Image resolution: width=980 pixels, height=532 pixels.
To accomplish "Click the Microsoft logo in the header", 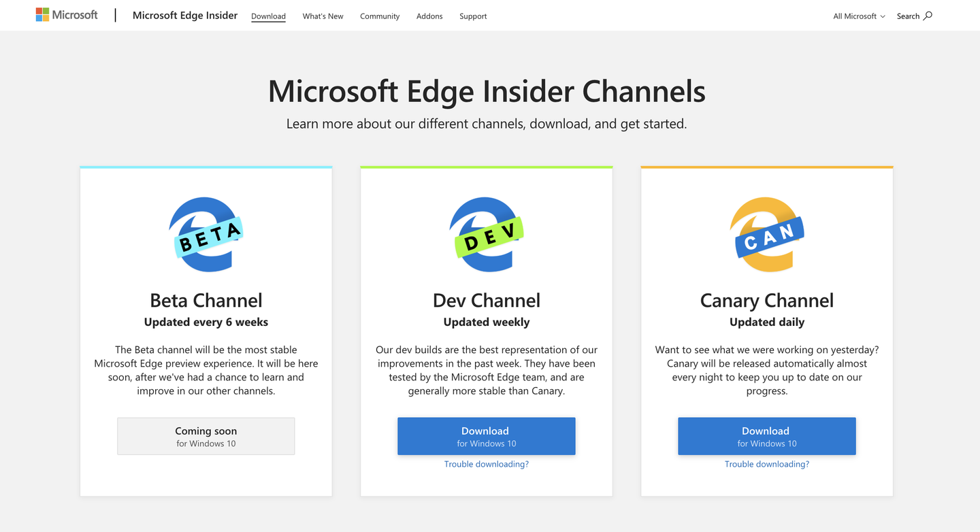I will 67,15.
